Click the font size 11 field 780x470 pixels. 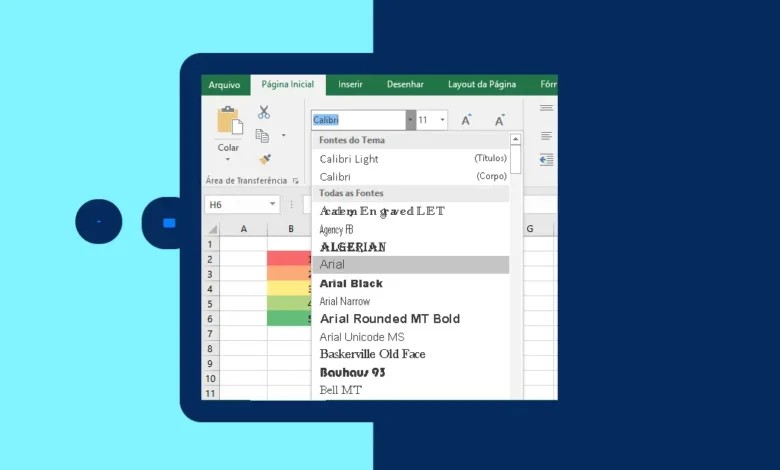pos(427,120)
